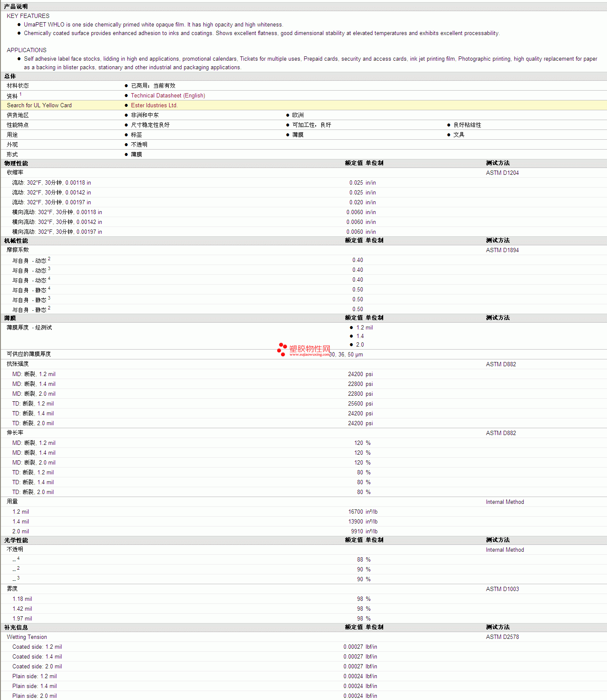Click the 伸长率 property label

(x=15, y=433)
